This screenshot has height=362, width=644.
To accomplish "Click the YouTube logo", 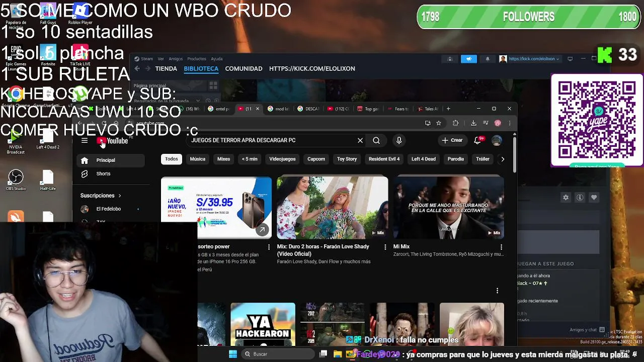I will coord(113,141).
